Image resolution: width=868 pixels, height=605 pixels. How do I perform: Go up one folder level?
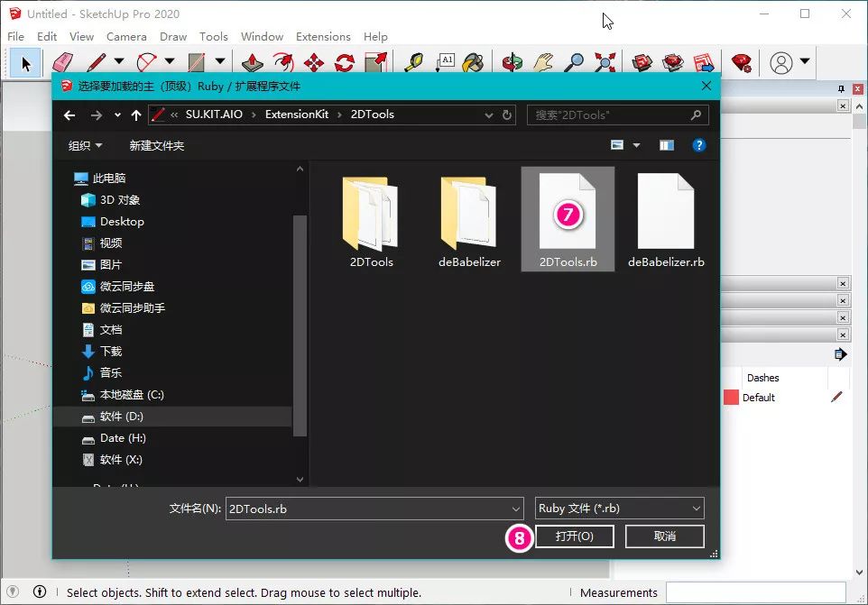(136, 115)
